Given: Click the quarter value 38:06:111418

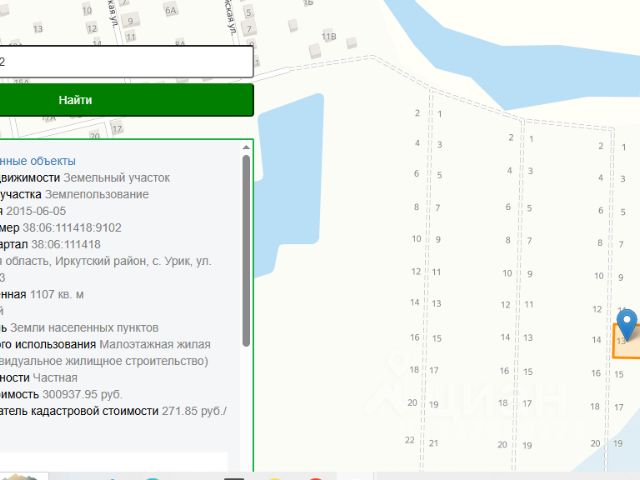Looking at the screenshot, I should click(x=66, y=244).
